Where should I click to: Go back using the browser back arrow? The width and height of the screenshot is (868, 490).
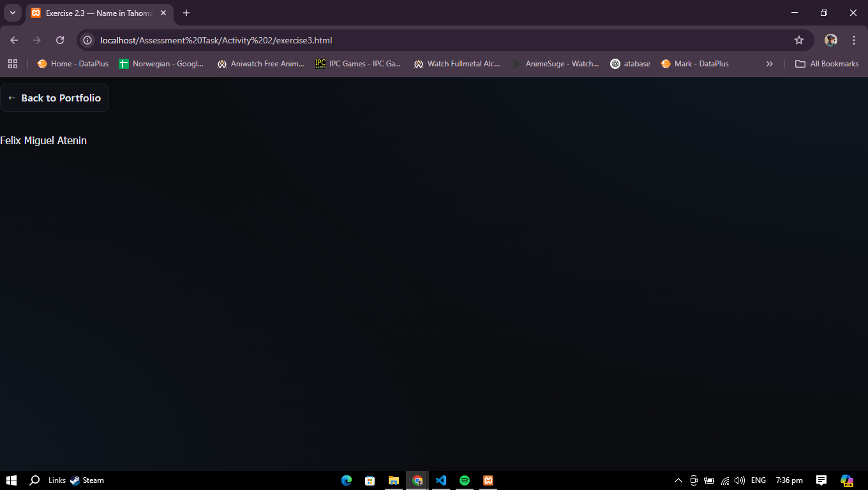pyautogui.click(x=14, y=40)
